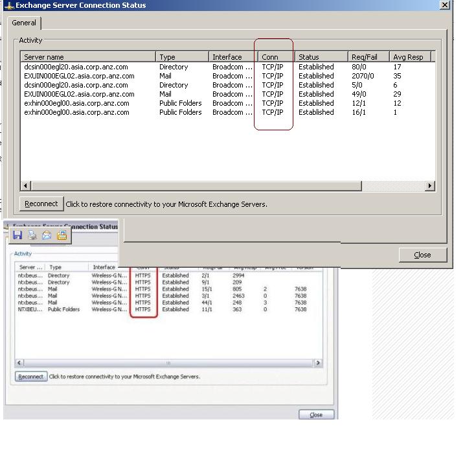Click the Req/Fail column header
The width and height of the screenshot is (476, 459).
(368, 57)
